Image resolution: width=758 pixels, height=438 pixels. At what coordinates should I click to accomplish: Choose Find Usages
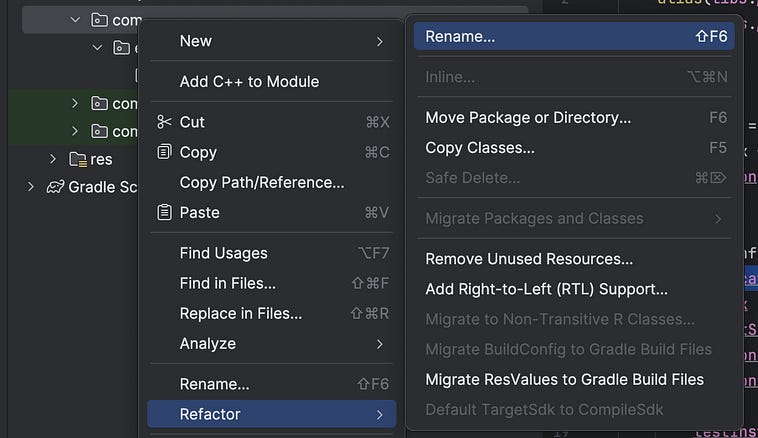click(x=271, y=253)
